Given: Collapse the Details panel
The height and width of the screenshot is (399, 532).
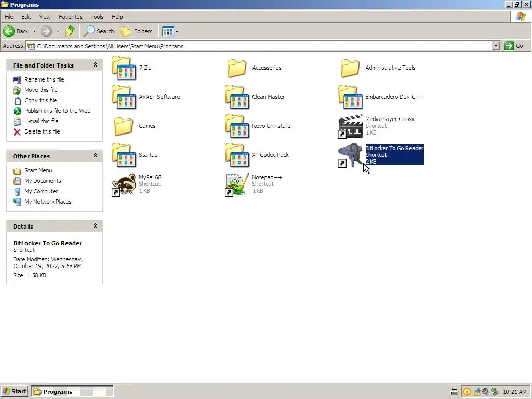Looking at the screenshot, I should tap(96, 226).
